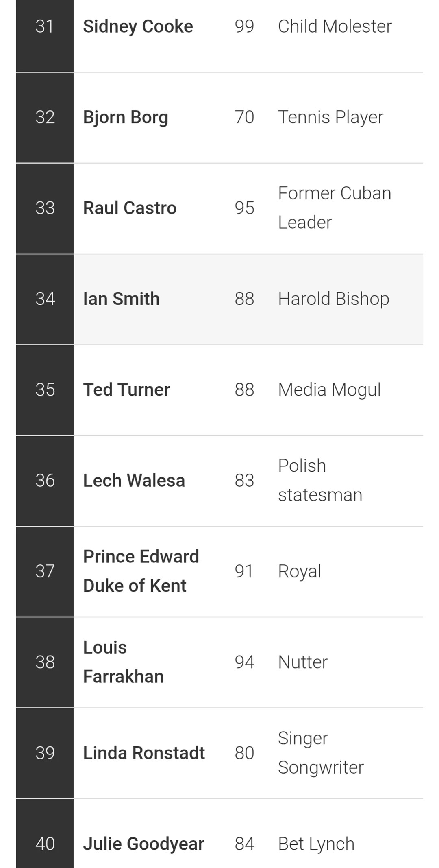Click rank number 31 cell

(x=45, y=27)
